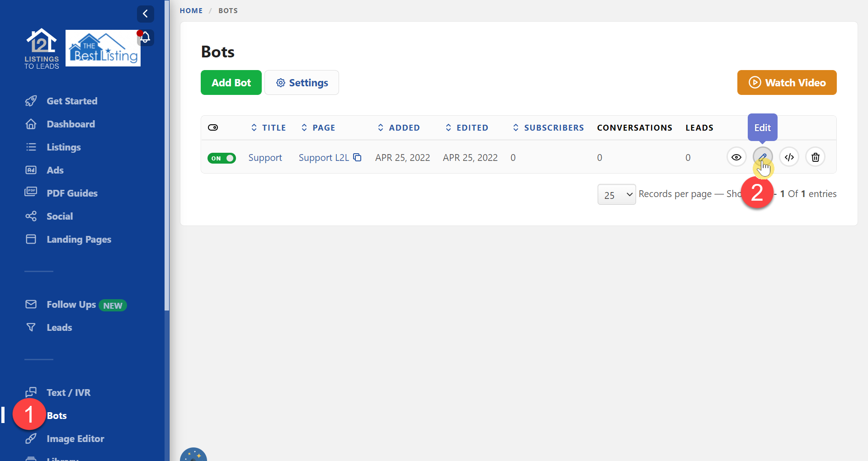Toggle the Follow Ups NEW item
Viewport: 868px width, 461px height.
coord(71,304)
